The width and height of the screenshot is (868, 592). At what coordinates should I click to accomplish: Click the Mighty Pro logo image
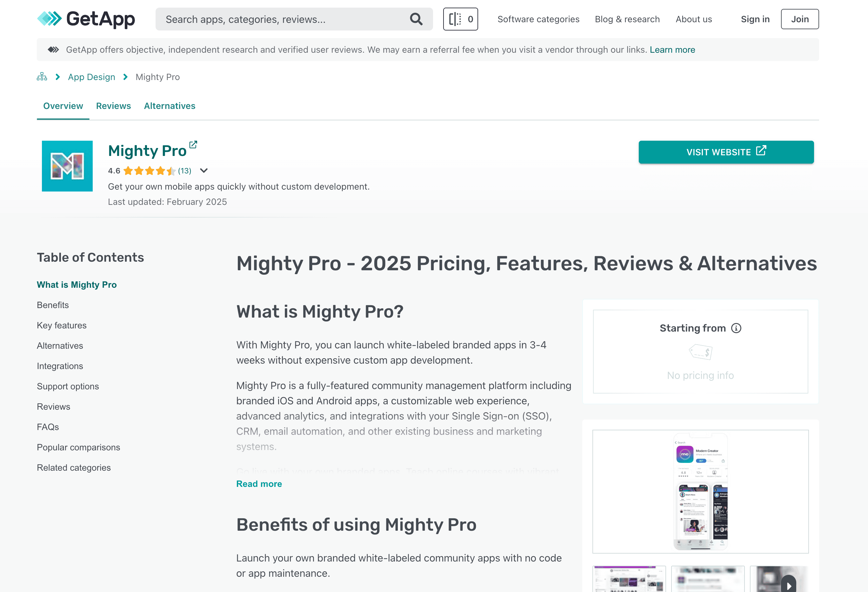[x=67, y=166]
